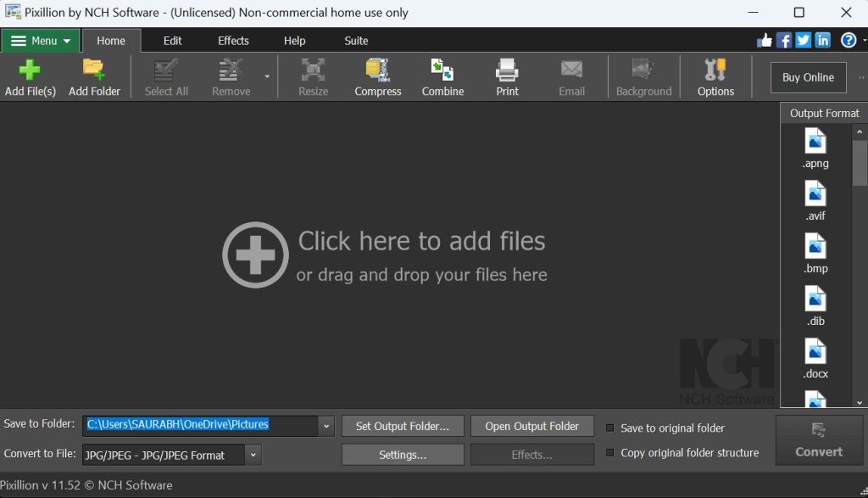Click the Buy Online button
868x498 pixels.
click(808, 77)
